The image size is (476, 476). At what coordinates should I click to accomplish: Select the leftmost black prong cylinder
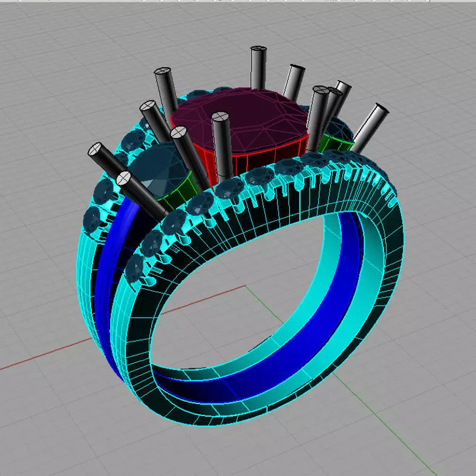pos(108,161)
